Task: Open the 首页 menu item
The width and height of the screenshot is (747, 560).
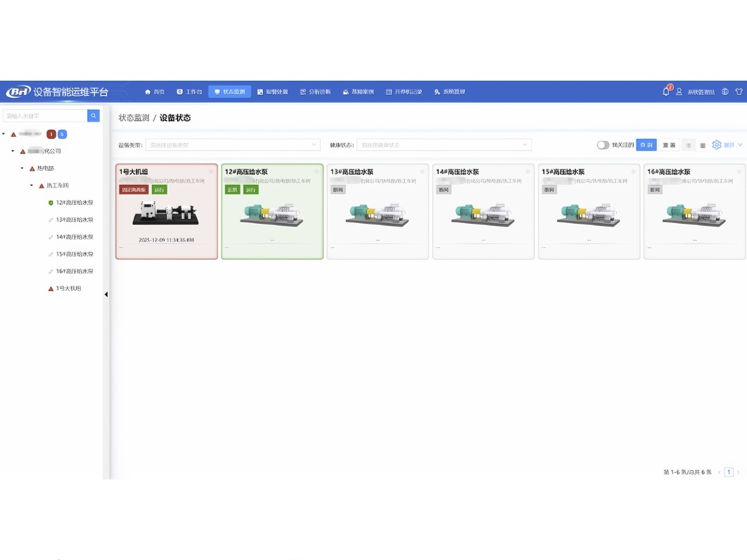Action: tap(155, 92)
